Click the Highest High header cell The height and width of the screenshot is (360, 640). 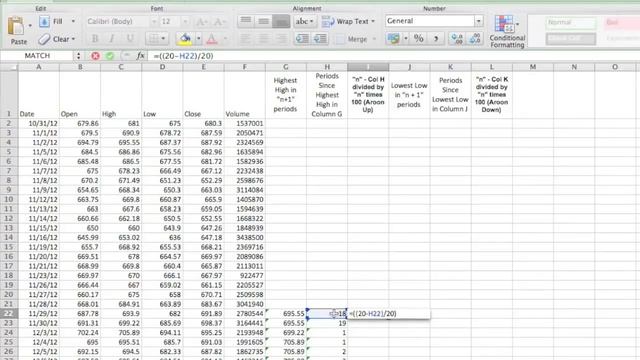coord(286,95)
